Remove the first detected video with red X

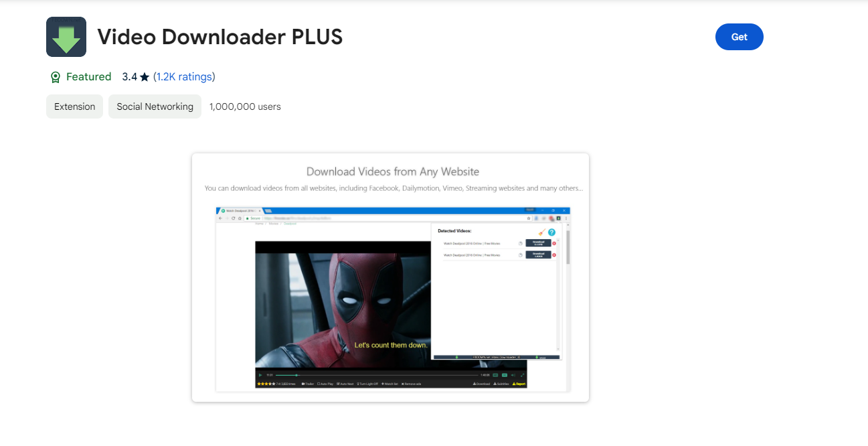(x=554, y=243)
